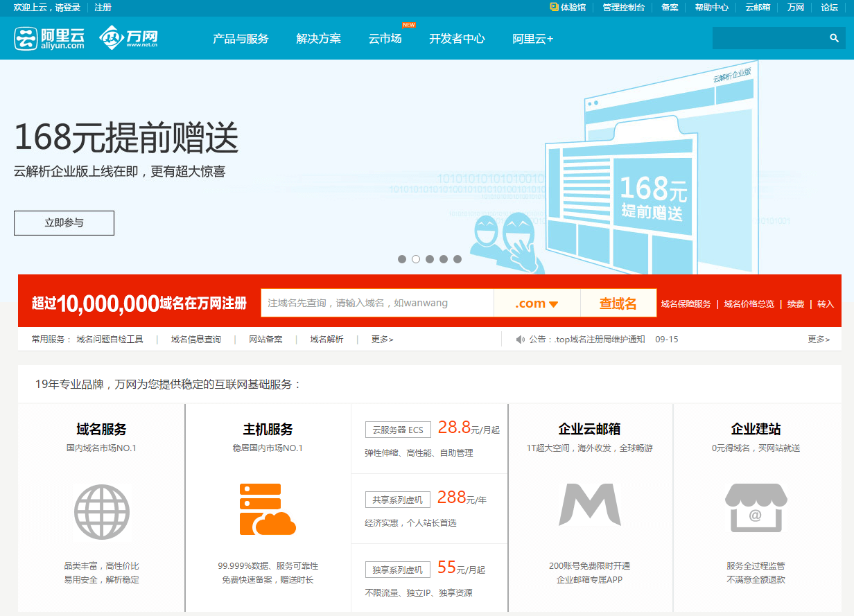The width and height of the screenshot is (854, 616).
Task: Click the Aliyun logo
Action: [49, 38]
